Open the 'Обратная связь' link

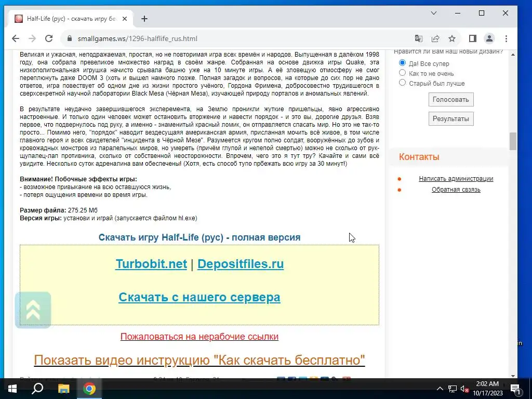click(456, 190)
